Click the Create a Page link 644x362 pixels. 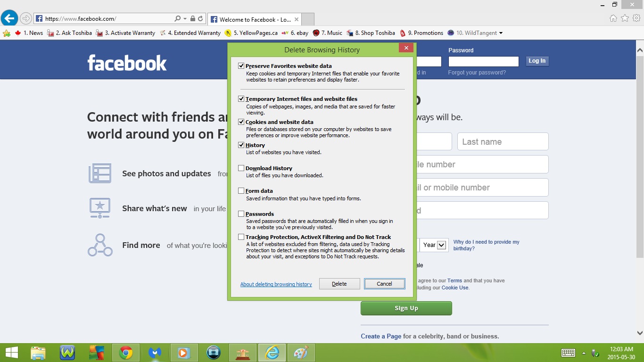coord(381,336)
